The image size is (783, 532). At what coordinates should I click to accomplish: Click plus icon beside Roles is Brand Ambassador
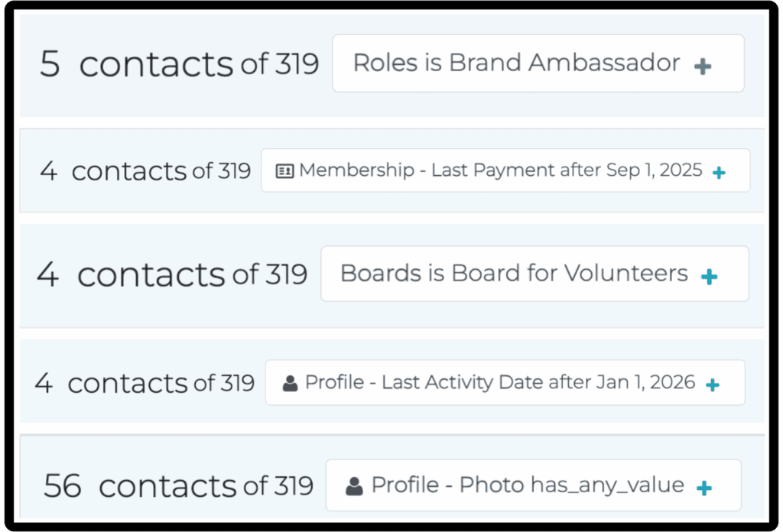[x=703, y=66]
